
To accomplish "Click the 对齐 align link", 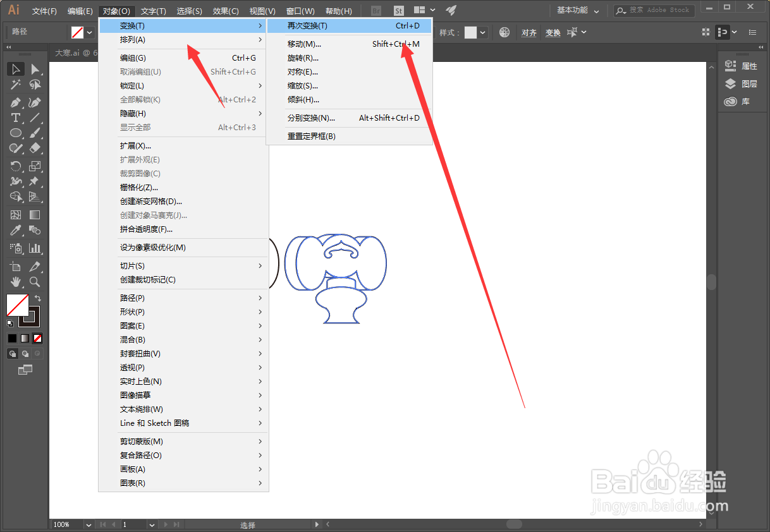I will coord(529,33).
